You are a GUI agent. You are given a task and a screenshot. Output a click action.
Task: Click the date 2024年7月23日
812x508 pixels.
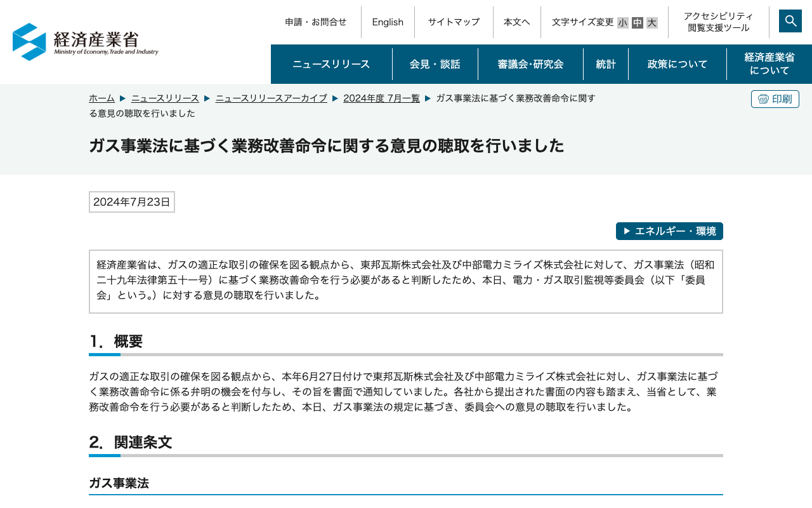click(132, 202)
